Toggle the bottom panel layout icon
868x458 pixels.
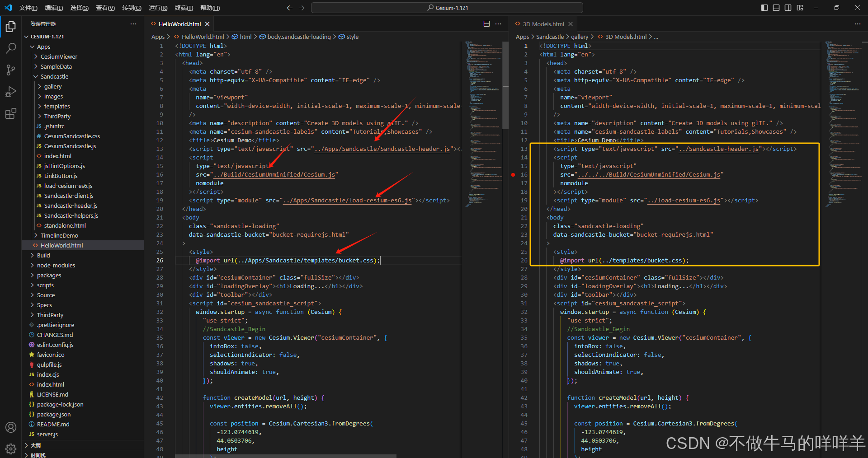pyautogui.click(x=776, y=8)
